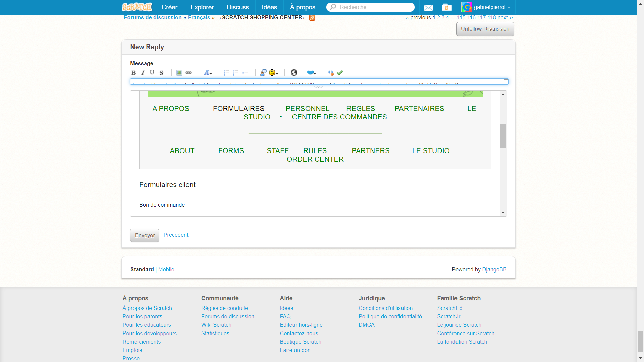Screen dimensions: 644x362
Task: Open the FAQ footer link
Action: (x=285, y=316)
